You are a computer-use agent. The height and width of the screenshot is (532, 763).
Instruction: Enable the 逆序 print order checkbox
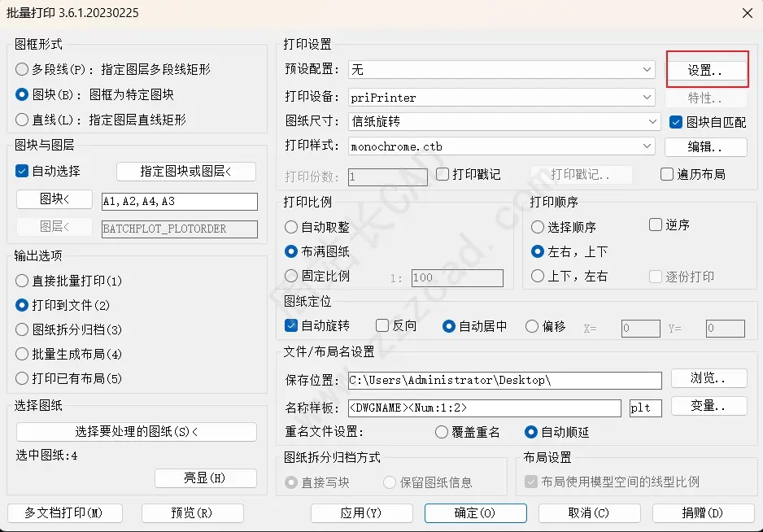pos(654,225)
